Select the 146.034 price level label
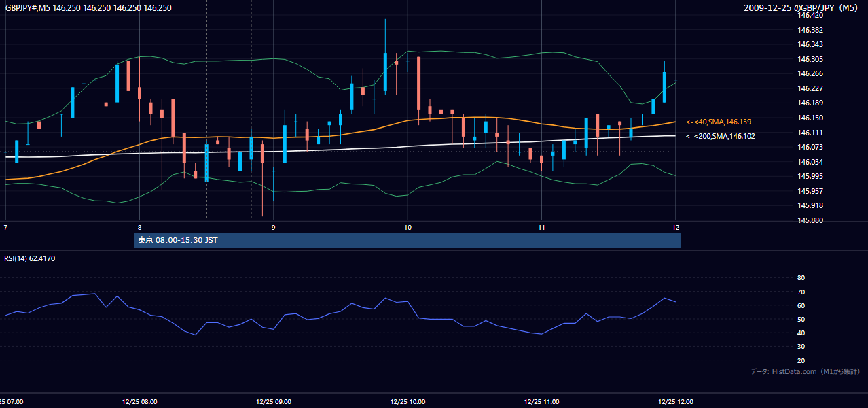 [810, 162]
